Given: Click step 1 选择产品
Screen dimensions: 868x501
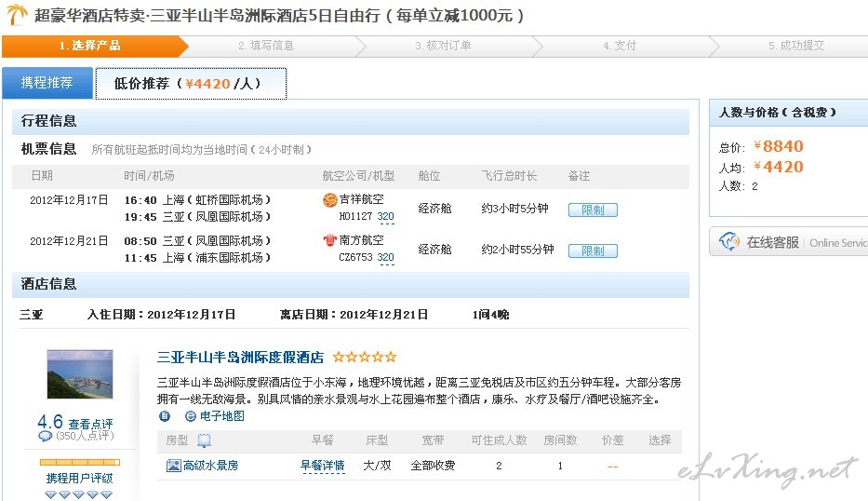Looking at the screenshot, I should coord(89,46).
